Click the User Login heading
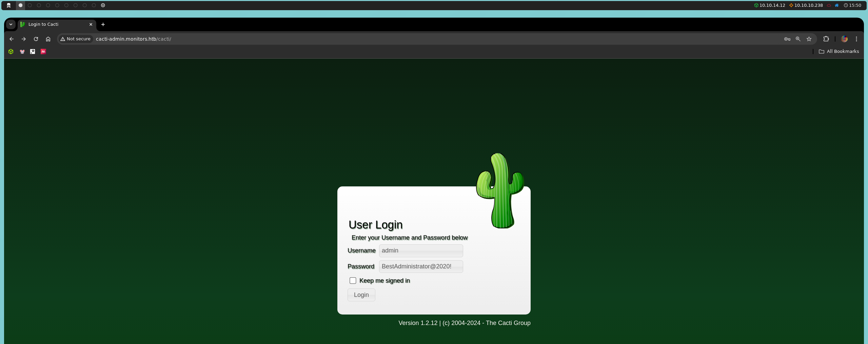Image resolution: width=868 pixels, height=344 pixels. (376, 225)
